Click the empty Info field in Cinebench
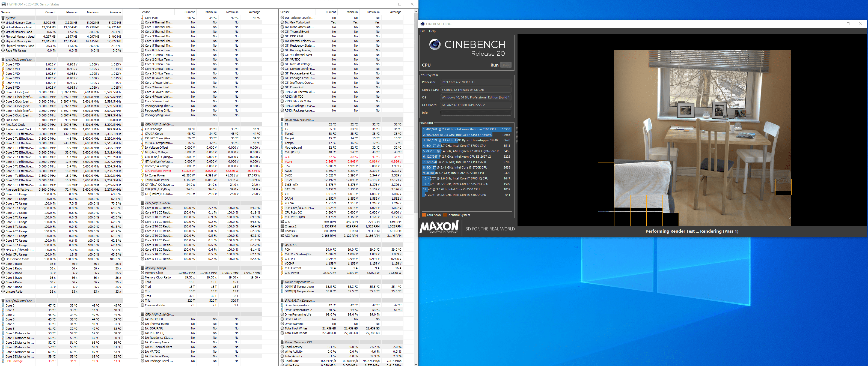Viewport: 868px width, 366px height. tap(475, 113)
